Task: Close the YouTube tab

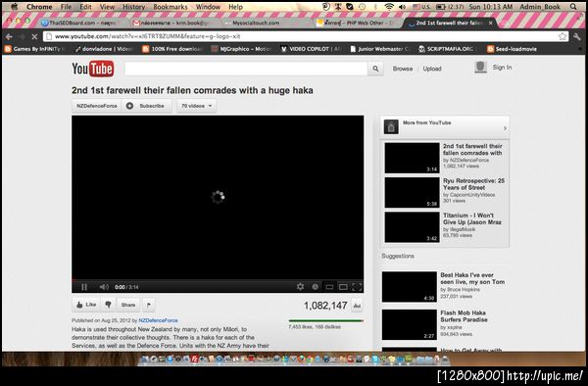Action: click(490, 23)
